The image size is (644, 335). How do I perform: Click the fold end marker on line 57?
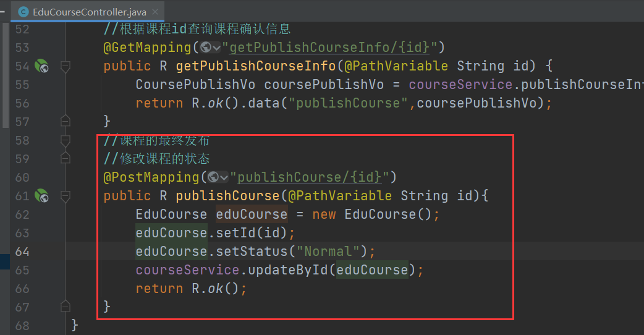tap(66, 121)
